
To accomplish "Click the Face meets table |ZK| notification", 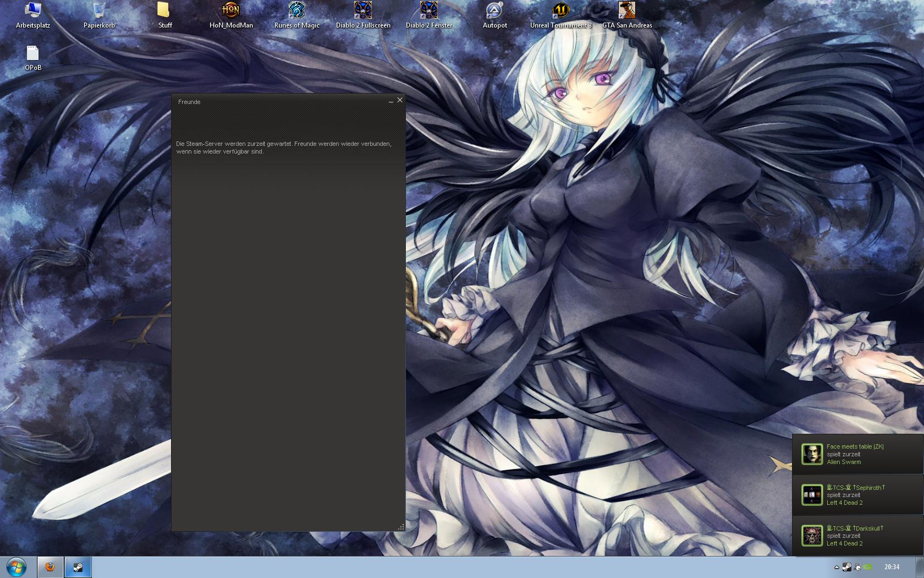I will pos(857,454).
